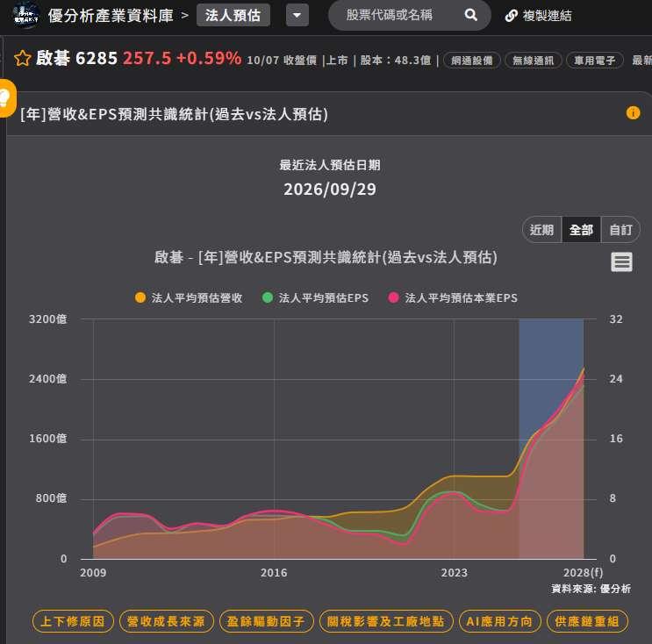The height and width of the screenshot is (644, 652).
Task: Click the orange 法人平均預估營收 legend dot
Action: tap(140, 297)
